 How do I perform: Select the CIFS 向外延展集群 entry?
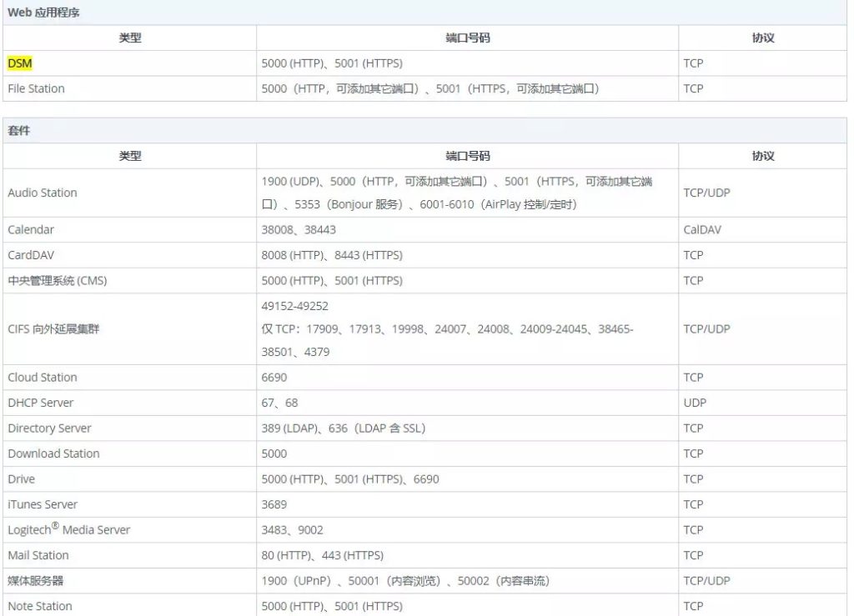click(54, 329)
